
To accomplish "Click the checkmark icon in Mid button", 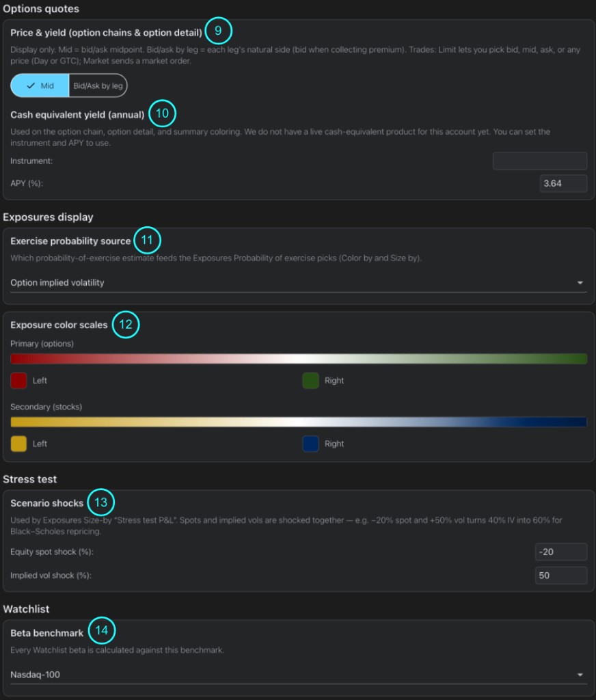I will pyautogui.click(x=31, y=85).
